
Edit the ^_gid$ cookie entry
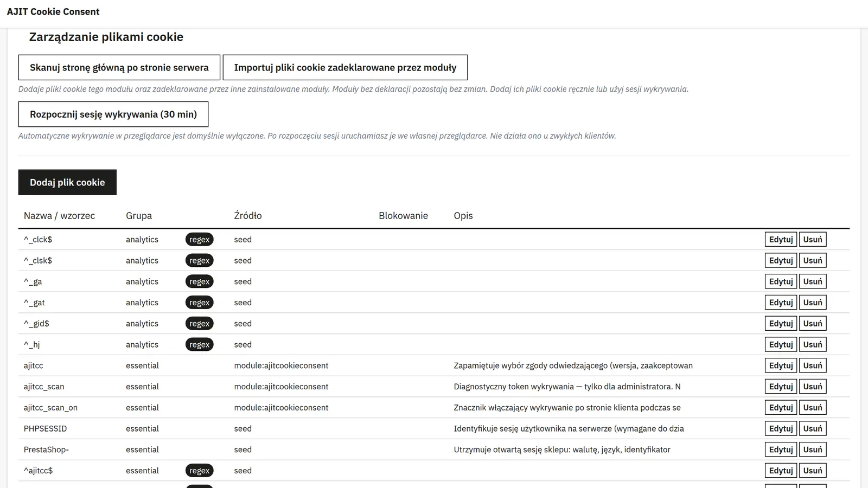[x=781, y=324]
